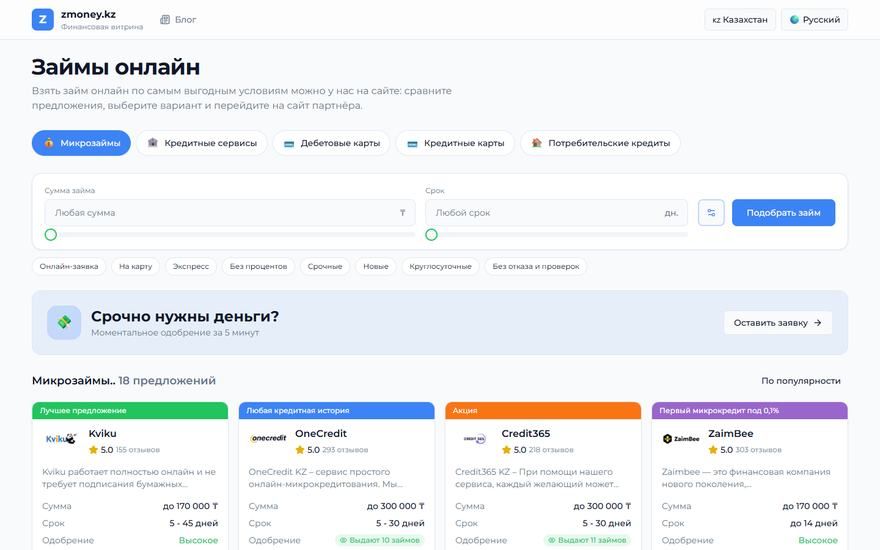Click the zmoney.kz Z logo icon
Screen dimensions: 880x550
click(43, 20)
